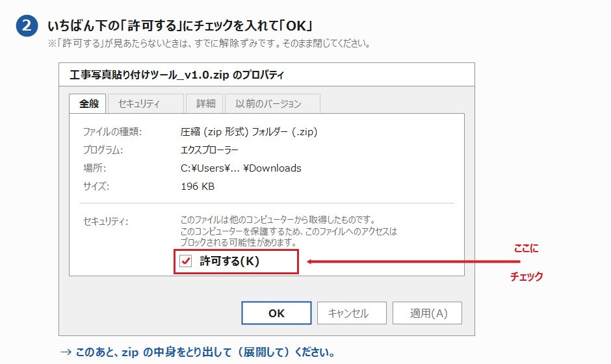Click the security warning text about other computers

click(x=289, y=231)
